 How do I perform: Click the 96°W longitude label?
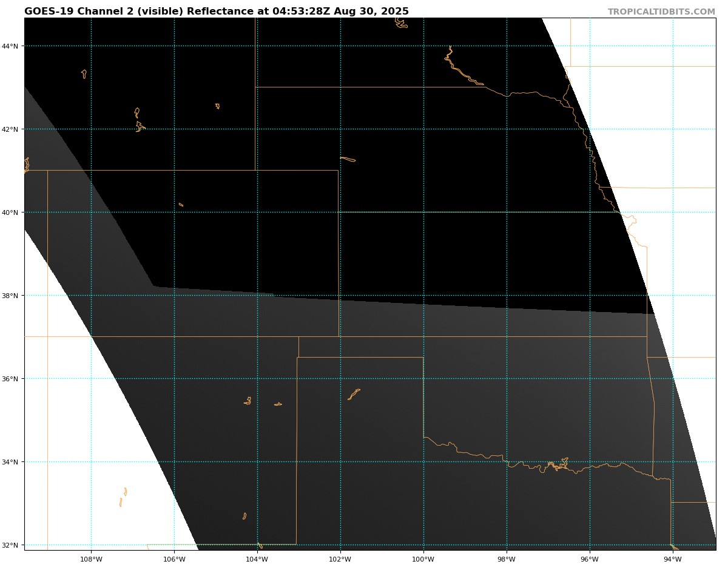pos(590,559)
